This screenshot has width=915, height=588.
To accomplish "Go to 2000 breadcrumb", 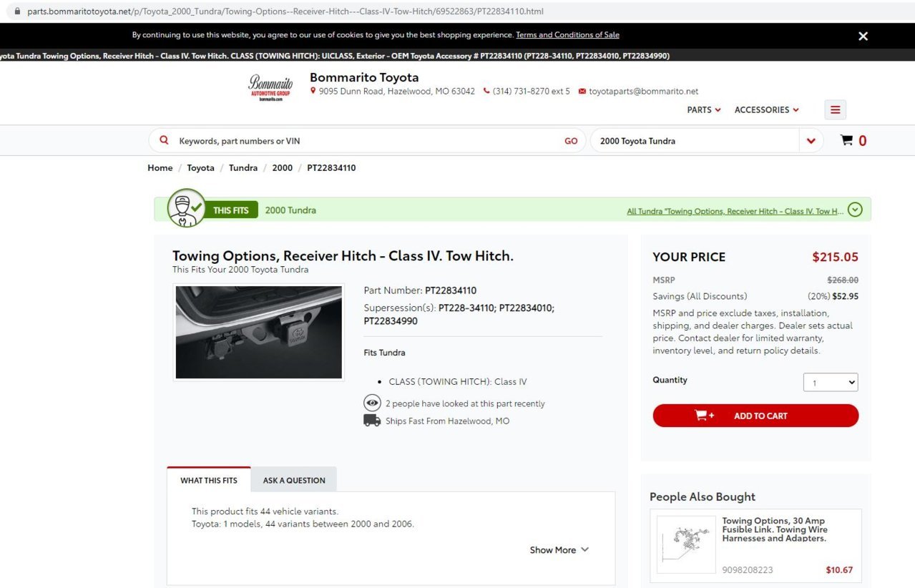I will point(282,168).
